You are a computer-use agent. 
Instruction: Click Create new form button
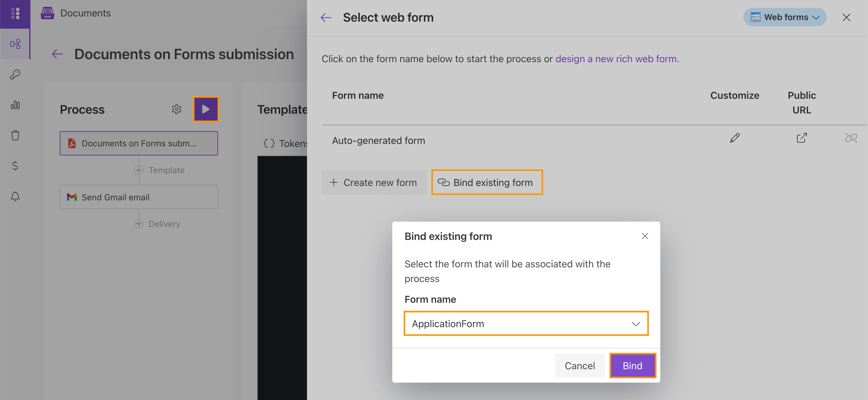tap(374, 182)
